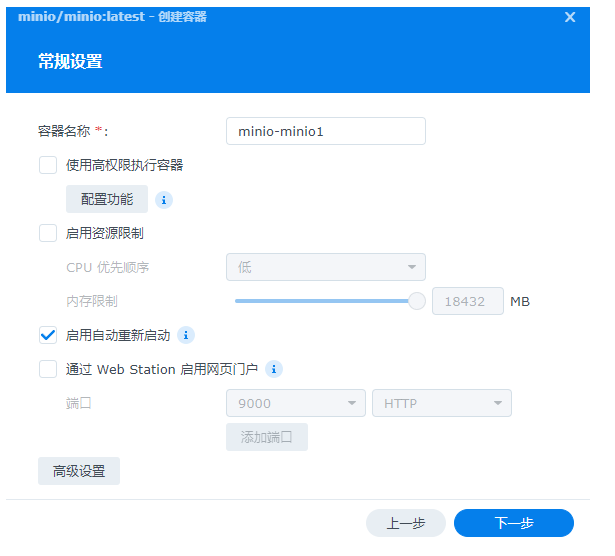
Task: Click the CPU 优先顺序 label
Action: (x=107, y=267)
